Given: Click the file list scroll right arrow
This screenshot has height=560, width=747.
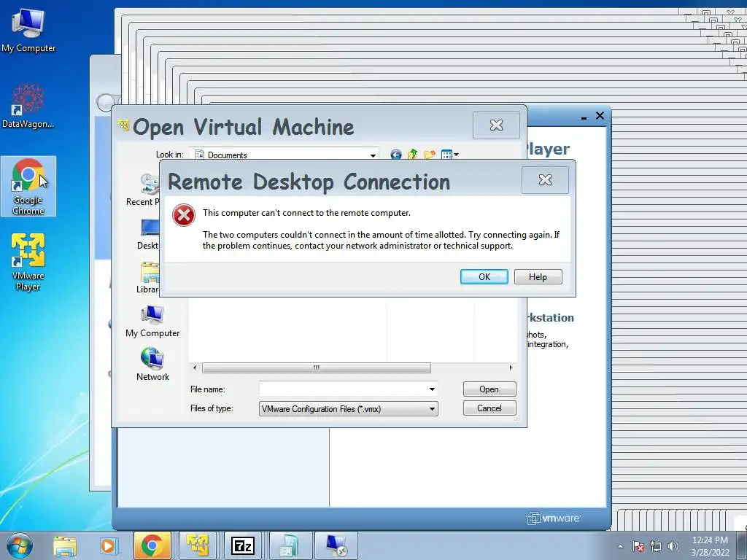Looking at the screenshot, I should pyautogui.click(x=511, y=367).
